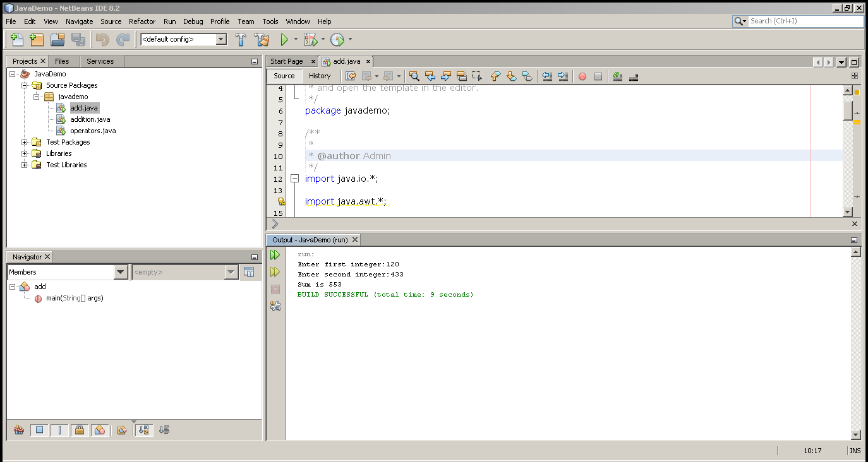Click the Next Bookmark icon
Screen dimensions: 868x462
coord(512,76)
